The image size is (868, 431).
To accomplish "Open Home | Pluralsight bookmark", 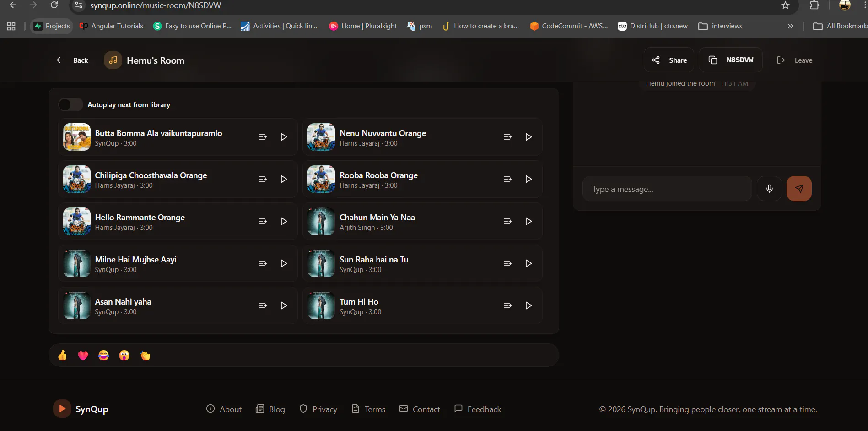I will (x=363, y=26).
